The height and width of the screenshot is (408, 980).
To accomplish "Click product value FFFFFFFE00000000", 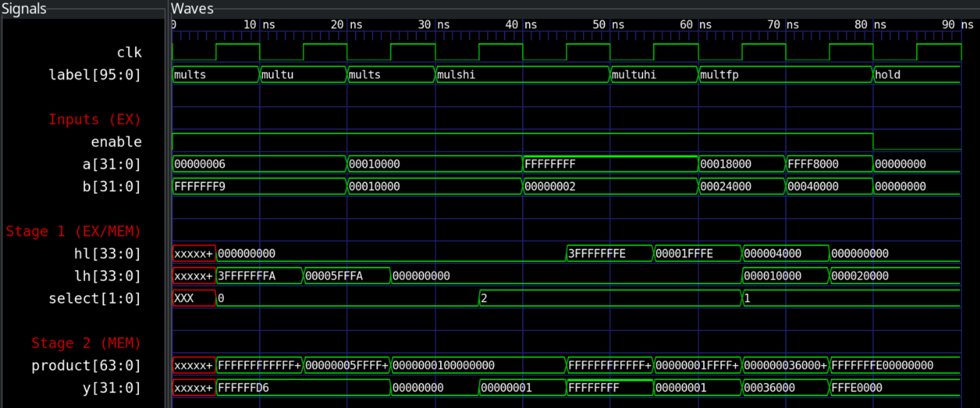I will [x=895, y=365].
